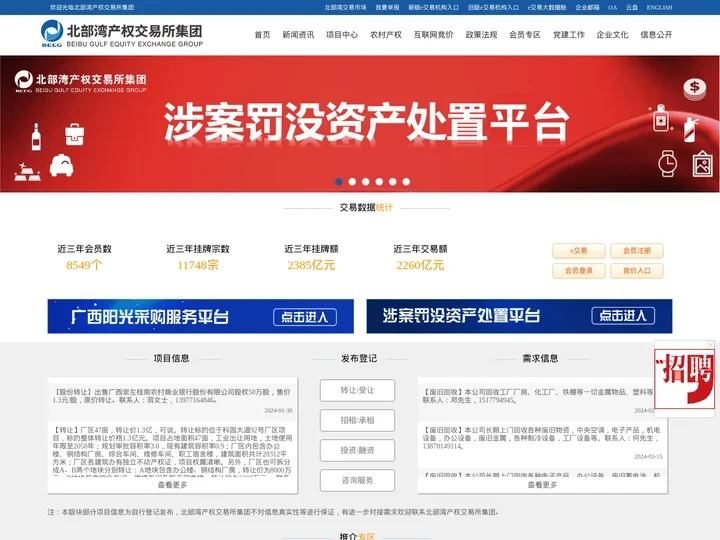Open the OA link in top bar
The height and width of the screenshot is (540, 720).
[x=613, y=7]
